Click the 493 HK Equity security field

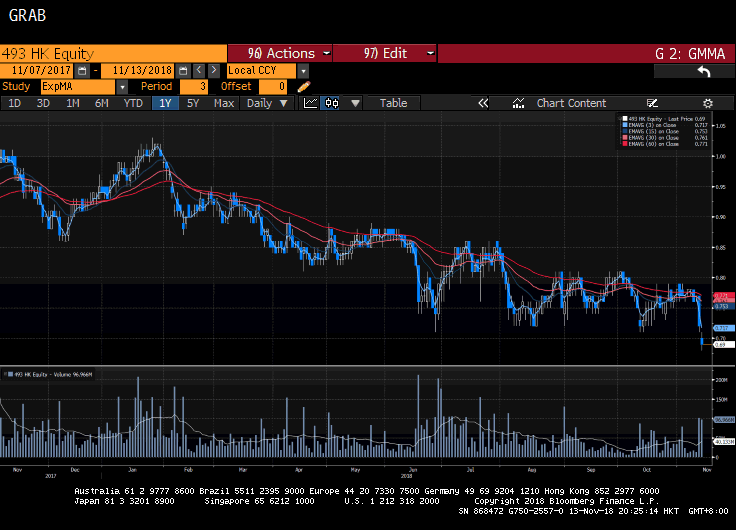[113, 54]
